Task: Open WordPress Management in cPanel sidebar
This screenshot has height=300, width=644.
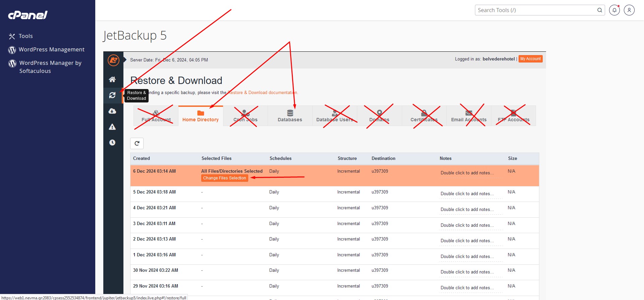Action: click(51, 49)
